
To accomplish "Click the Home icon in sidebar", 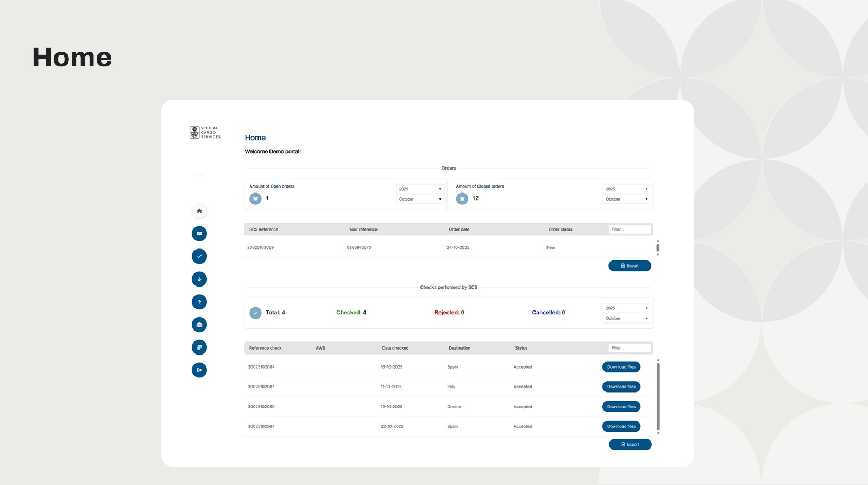I will click(x=199, y=211).
